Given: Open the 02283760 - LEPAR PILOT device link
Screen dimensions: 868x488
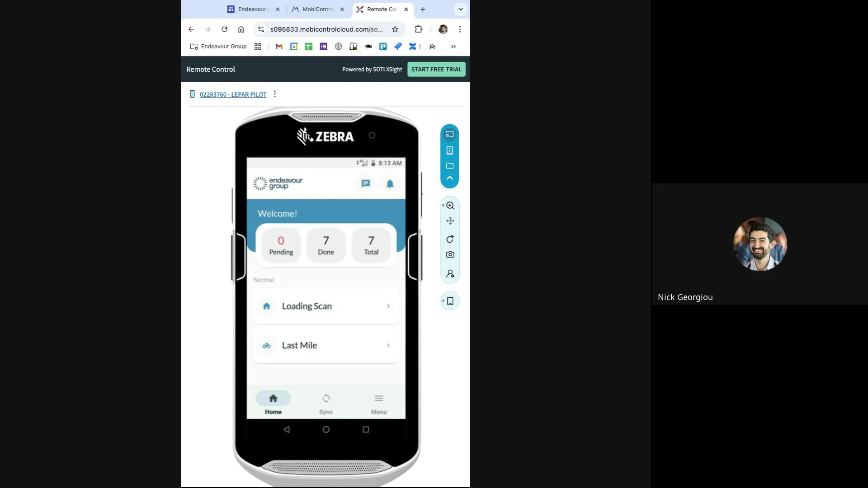Looking at the screenshot, I should 233,94.
